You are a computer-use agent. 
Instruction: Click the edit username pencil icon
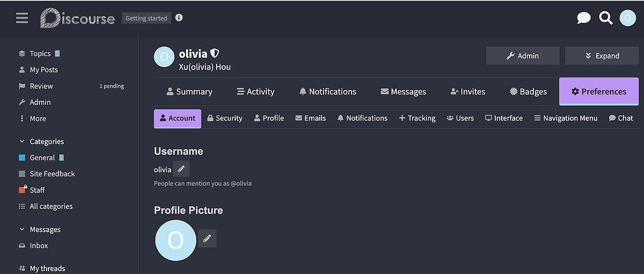(181, 169)
